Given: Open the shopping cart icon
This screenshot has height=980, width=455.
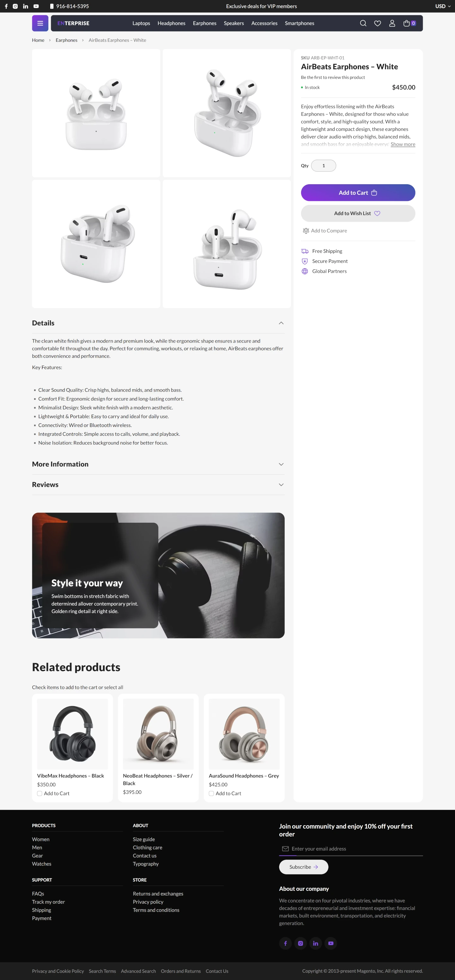Looking at the screenshot, I should click(x=406, y=23).
